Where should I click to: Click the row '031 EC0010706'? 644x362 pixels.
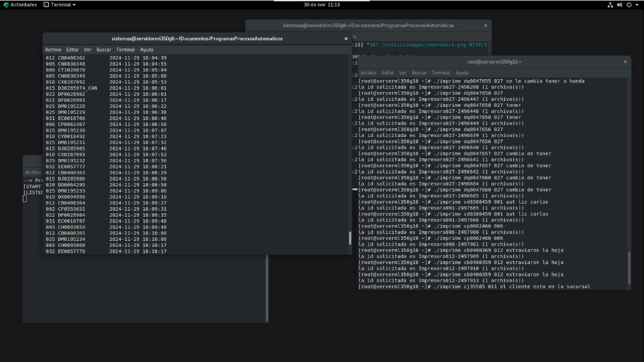tap(106, 118)
